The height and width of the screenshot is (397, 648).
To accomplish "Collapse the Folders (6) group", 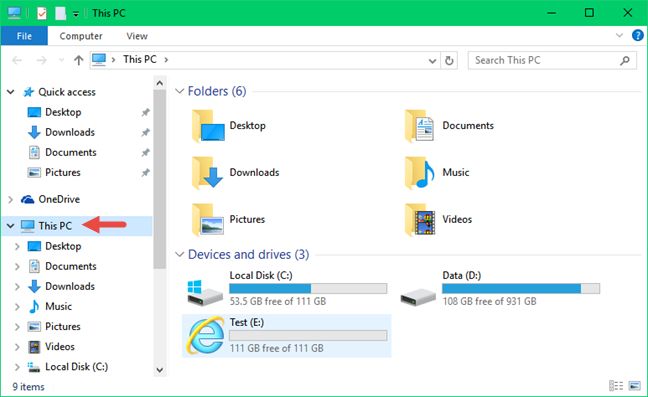I will coord(179,91).
